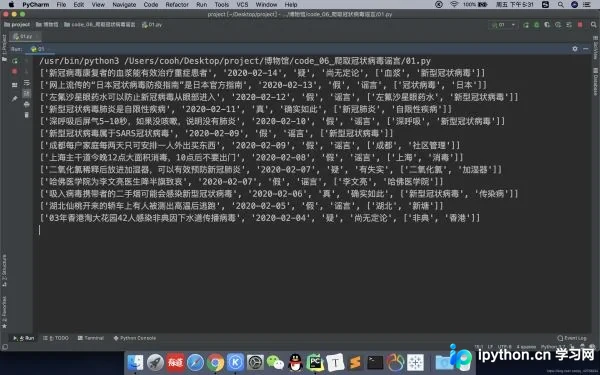Open Spotlight search in menu bar

[561, 5]
